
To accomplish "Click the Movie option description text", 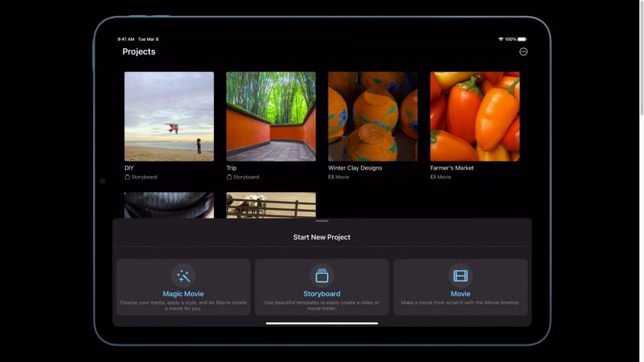I will pyautogui.click(x=460, y=303).
